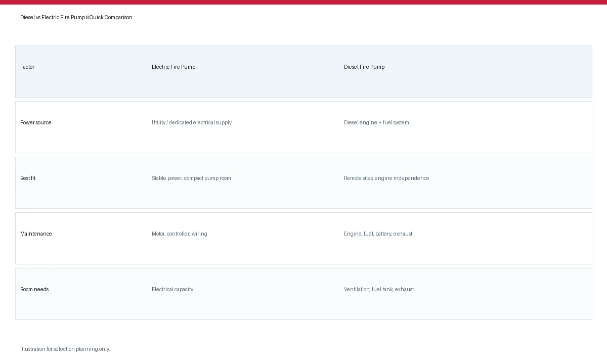The height and width of the screenshot is (364, 607).
Task: Select the 'Factor' column header
Action: click(x=27, y=67)
